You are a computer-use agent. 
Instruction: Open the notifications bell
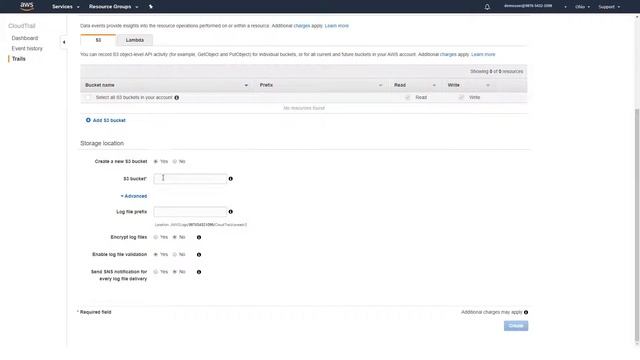pyautogui.click(x=487, y=7)
